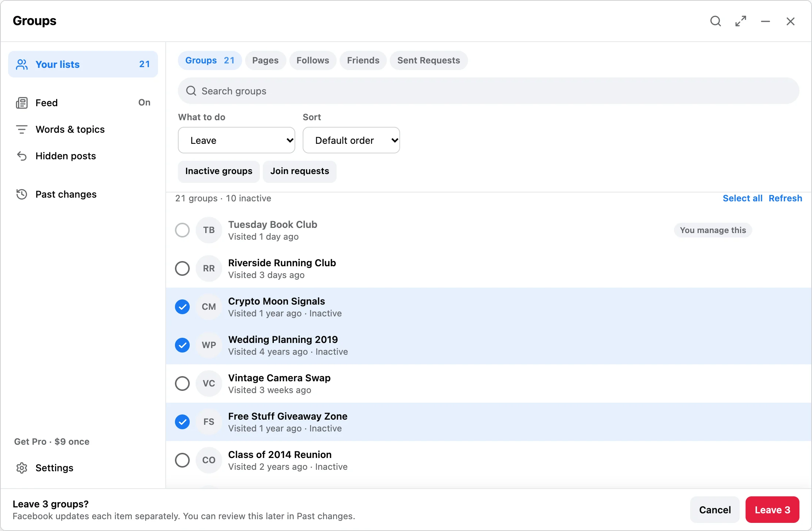Click the Past changes history icon
The image size is (812, 531).
tap(22, 194)
